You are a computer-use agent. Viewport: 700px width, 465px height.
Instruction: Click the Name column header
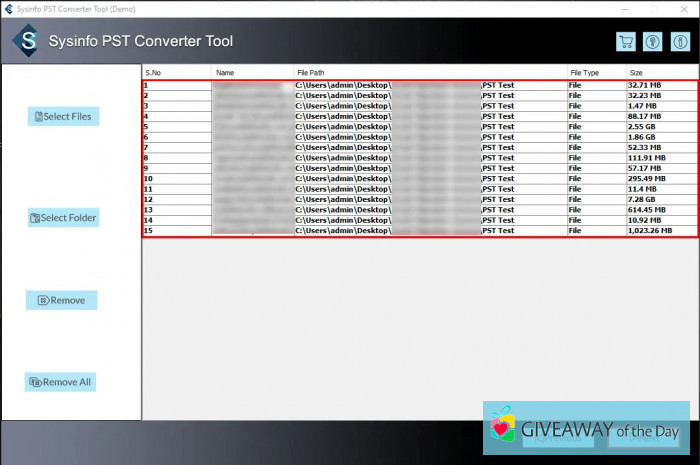250,73
